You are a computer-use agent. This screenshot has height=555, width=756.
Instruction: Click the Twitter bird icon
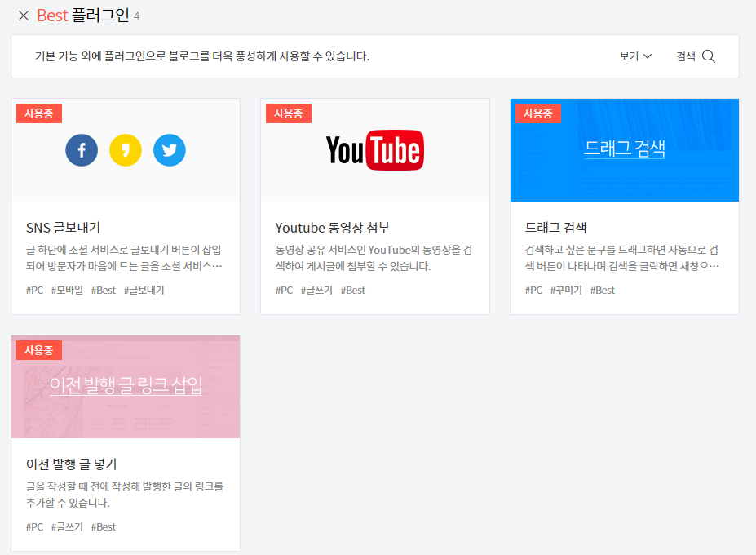170,150
